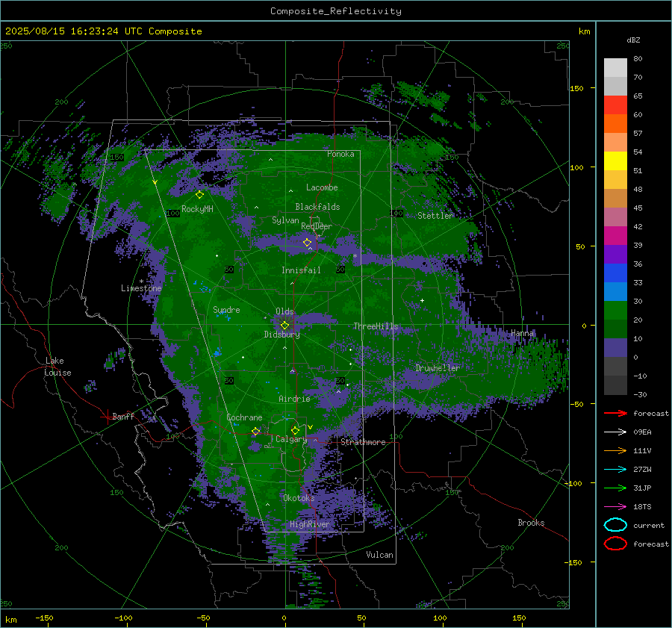Click the Composite_Reflectivity title
Image resolution: width=672 pixels, height=628 pixels.
coord(336,11)
